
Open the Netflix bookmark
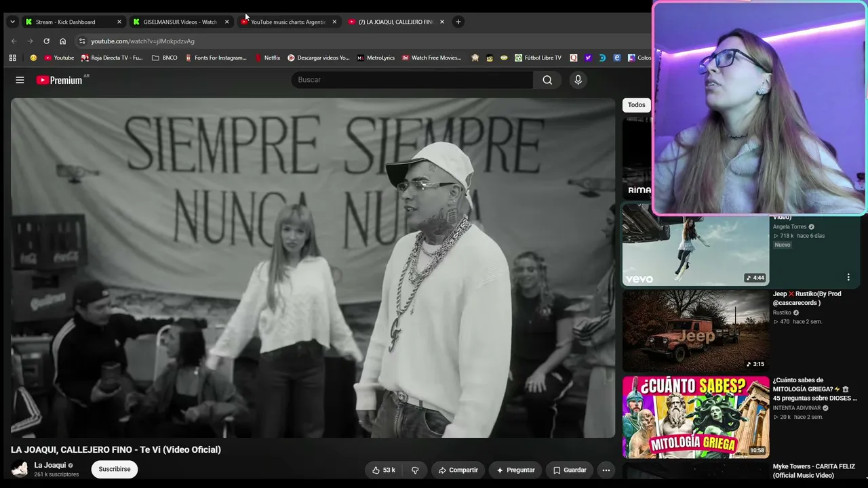267,58
